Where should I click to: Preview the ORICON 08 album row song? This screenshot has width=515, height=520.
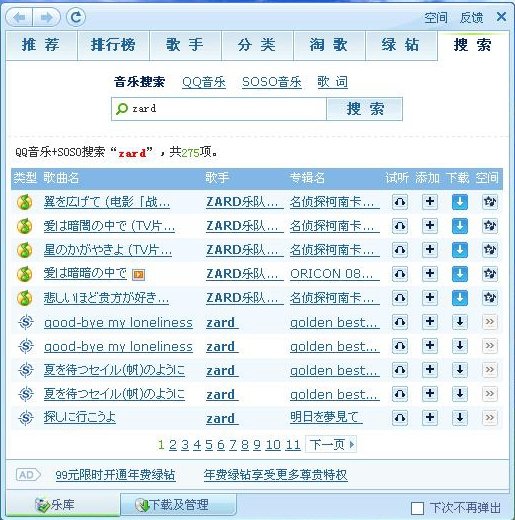tap(400, 274)
